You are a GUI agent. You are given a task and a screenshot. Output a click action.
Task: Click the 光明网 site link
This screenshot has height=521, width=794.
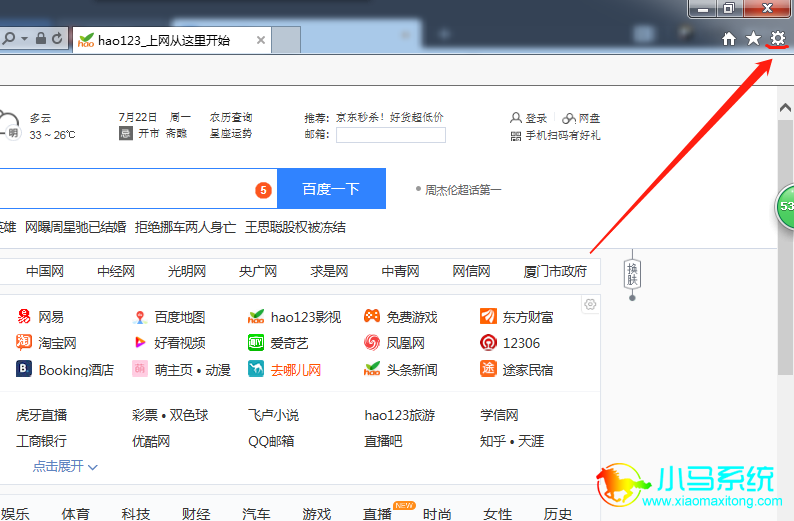pos(187,271)
